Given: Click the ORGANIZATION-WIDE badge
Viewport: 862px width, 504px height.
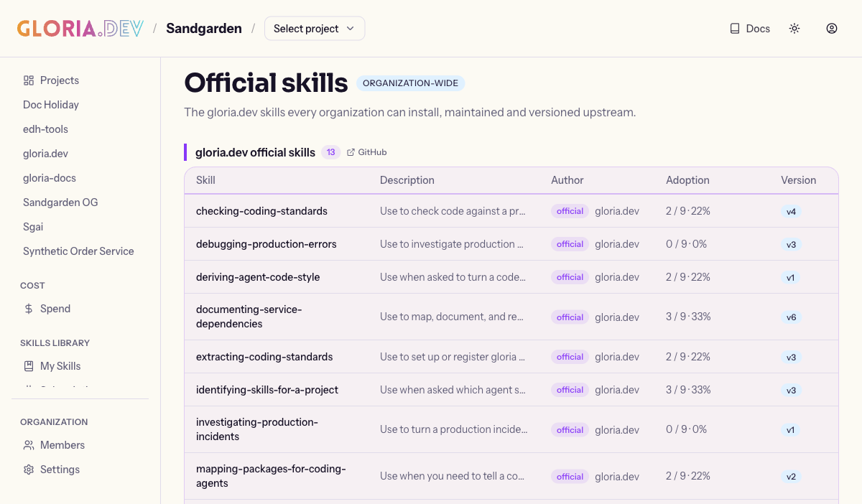Looking at the screenshot, I should point(410,83).
